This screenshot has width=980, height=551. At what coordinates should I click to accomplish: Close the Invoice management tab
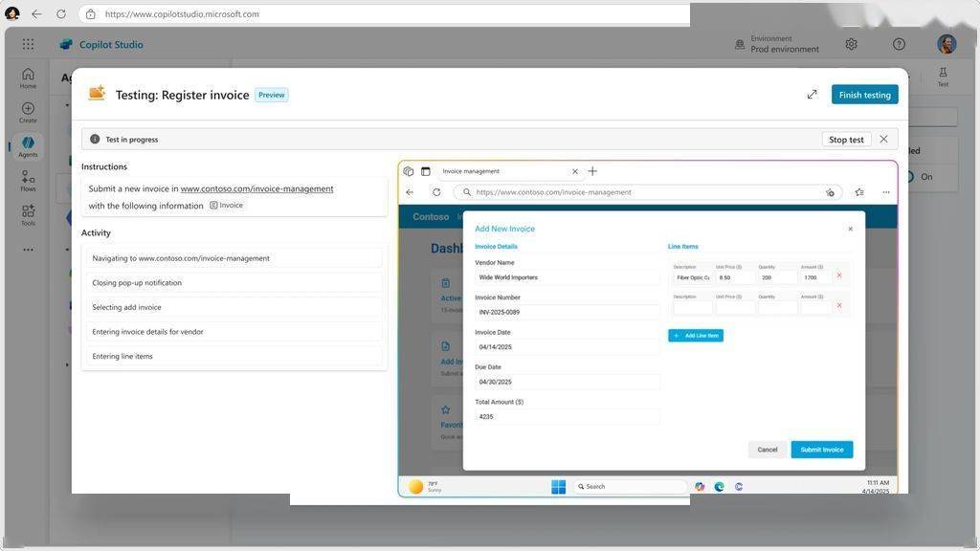click(575, 171)
